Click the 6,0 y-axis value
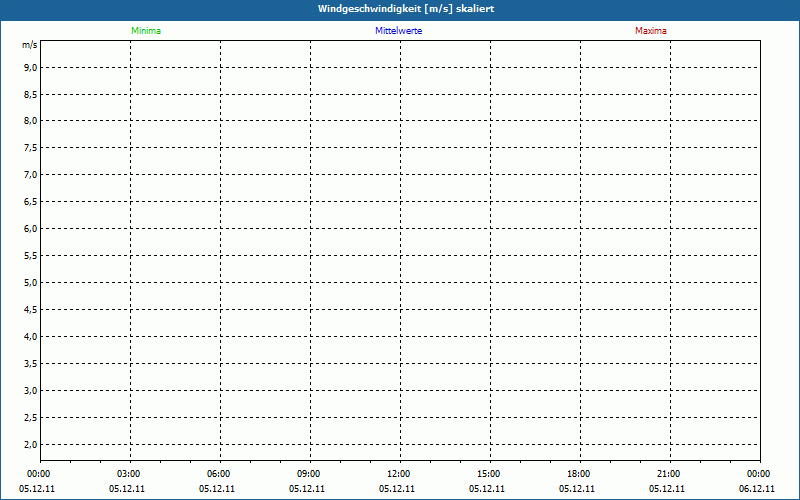800x500 pixels. [31, 229]
